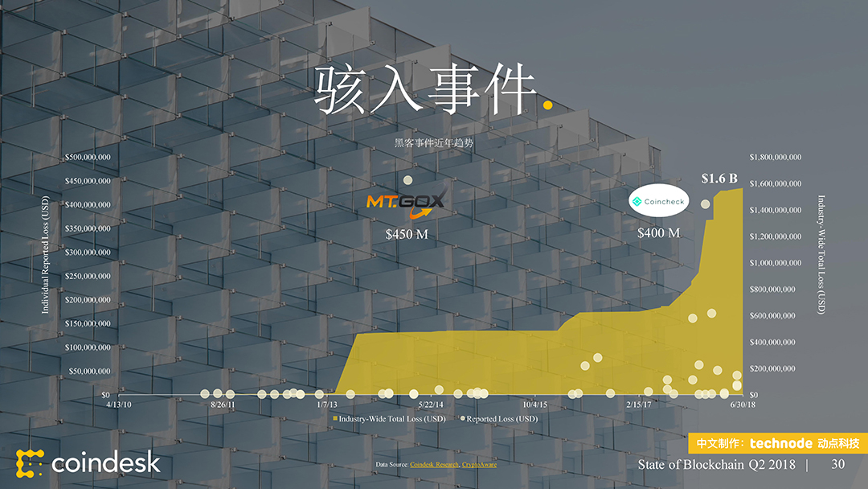Click the 6/30/18 date on x-axis

(742, 405)
